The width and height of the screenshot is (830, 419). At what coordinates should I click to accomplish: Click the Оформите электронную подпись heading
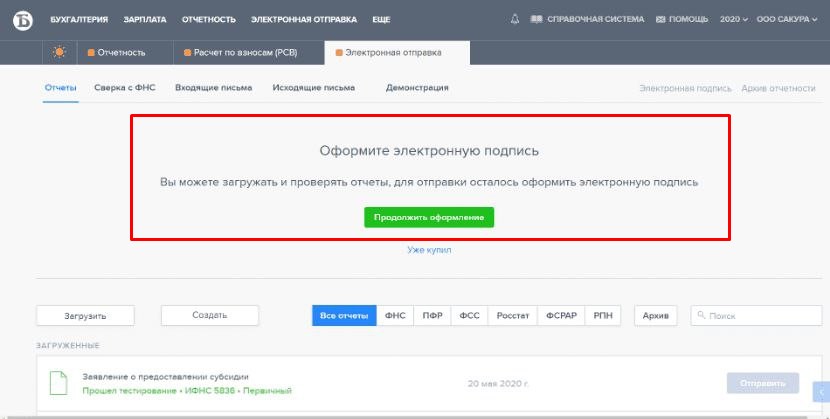pos(429,151)
